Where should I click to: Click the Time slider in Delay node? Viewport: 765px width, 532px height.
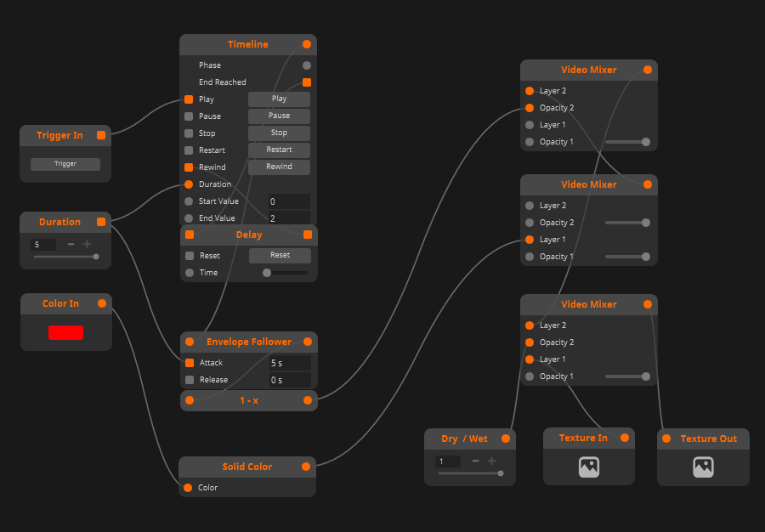pos(286,273)
